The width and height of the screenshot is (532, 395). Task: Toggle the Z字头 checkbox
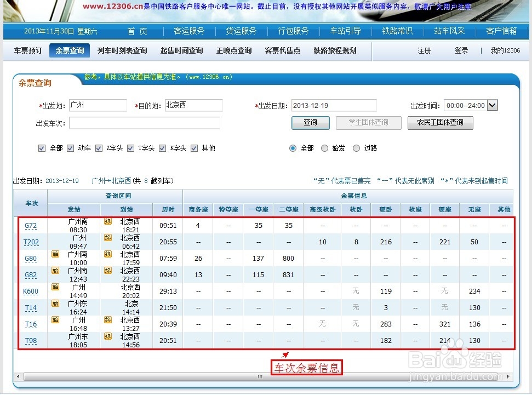[x=99, y=148]
